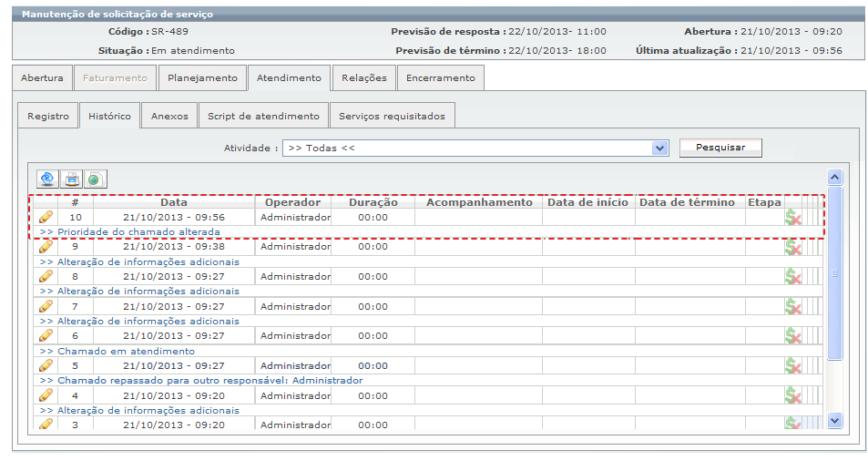Click the service code SR-489

(170, 32)
